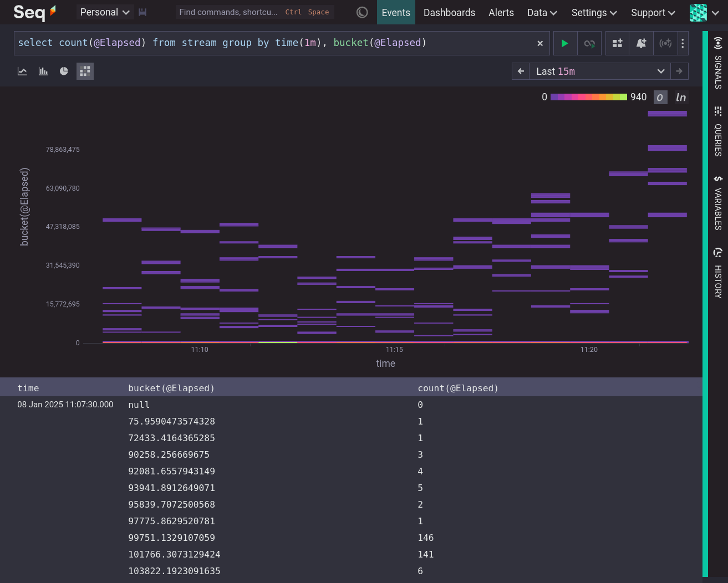This screenshot has height=583, width=728.
Task: Run the query with the green play button
Action: pos(564,43)
